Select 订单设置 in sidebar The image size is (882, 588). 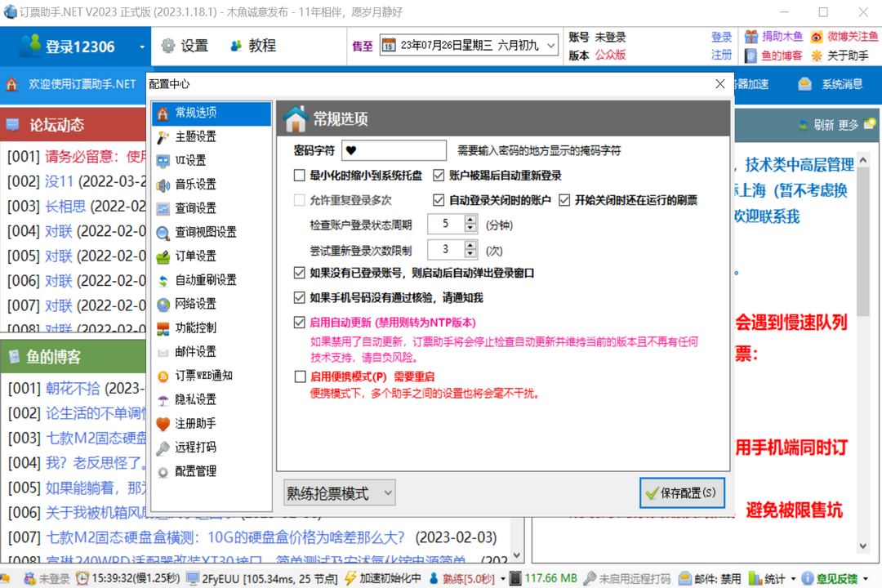click(195, 256)
